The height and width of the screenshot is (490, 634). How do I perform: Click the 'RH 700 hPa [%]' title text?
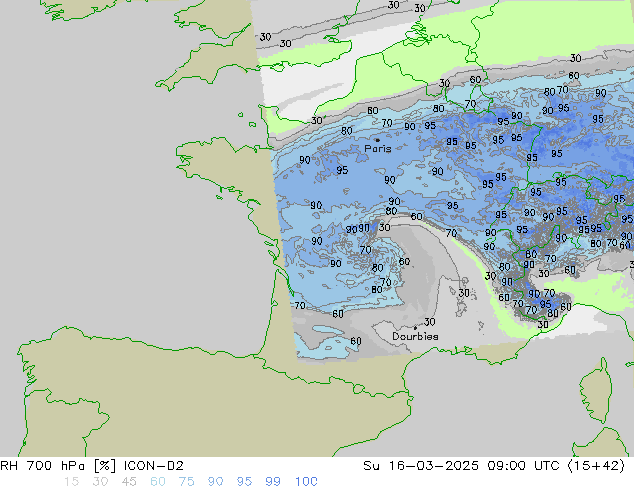pyautogui.click(x=58, y=466)
